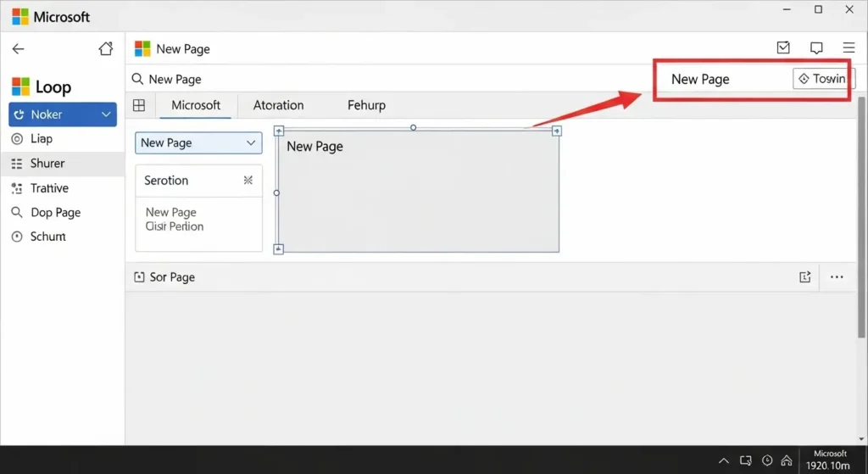Click the grid view icon before the Microsoft tab
Viewport: 868px width, 474px height.
[139, 105]
